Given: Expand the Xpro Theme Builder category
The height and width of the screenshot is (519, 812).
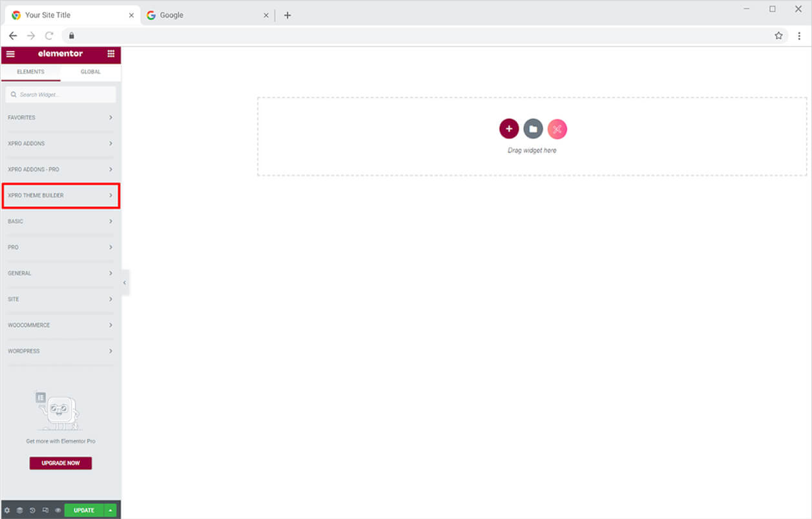Looking at the screenshot, I should (x=61, y=196).
